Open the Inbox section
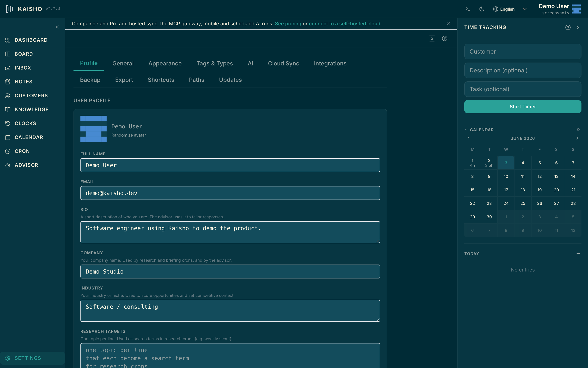Image resolution: width=588 pixels, height=368 pixels. pos(32,68)
